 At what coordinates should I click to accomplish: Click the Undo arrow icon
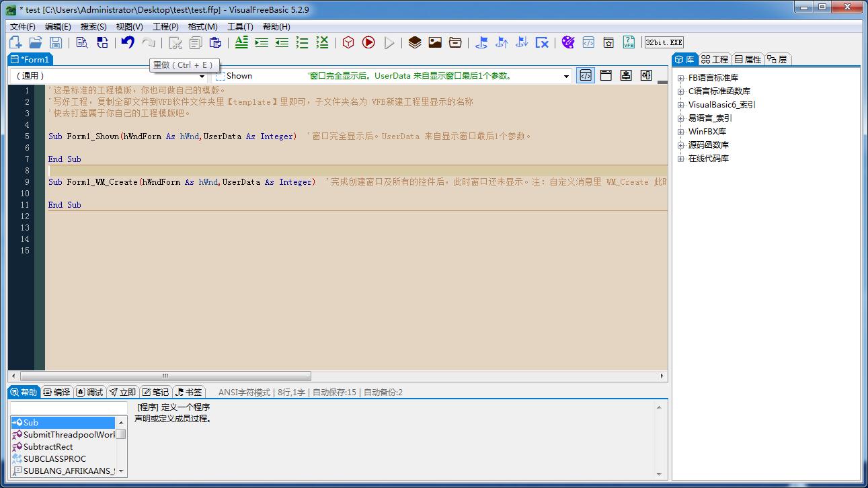click(127, 42)
